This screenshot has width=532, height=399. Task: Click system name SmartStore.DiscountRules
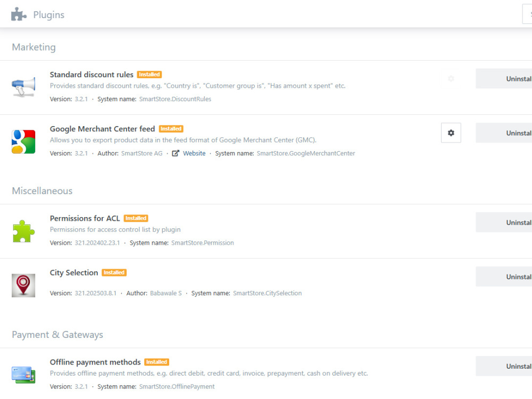[175, 99]
